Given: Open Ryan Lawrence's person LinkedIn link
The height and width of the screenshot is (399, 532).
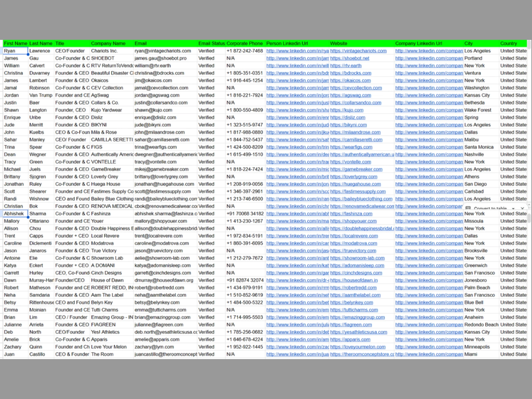Looking at the screenshot, I should tap(298, 51).
